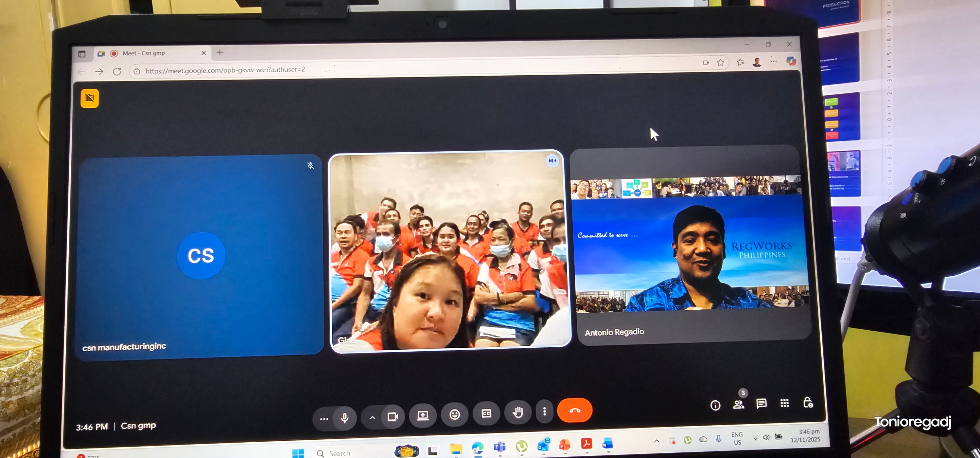This screenshot has width=980, height=458.
Task: Open chat with everyone icon
Action: 761,404
